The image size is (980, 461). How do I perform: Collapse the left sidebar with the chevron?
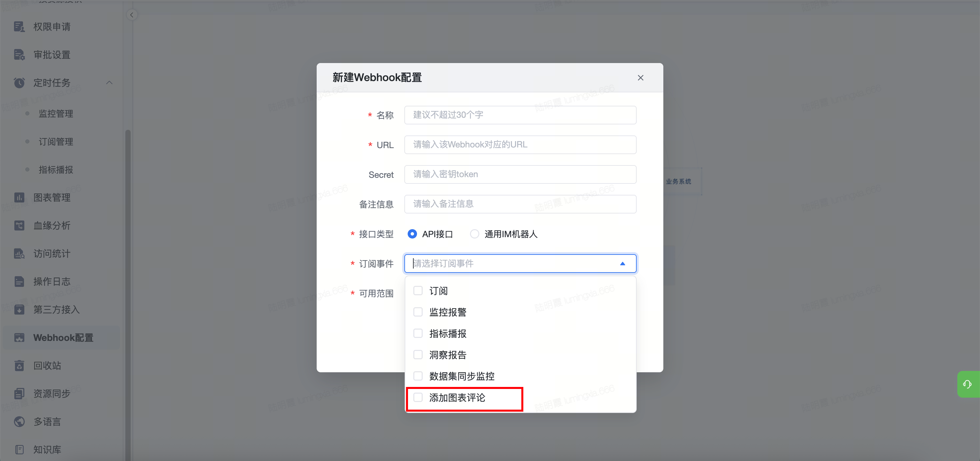132,15
